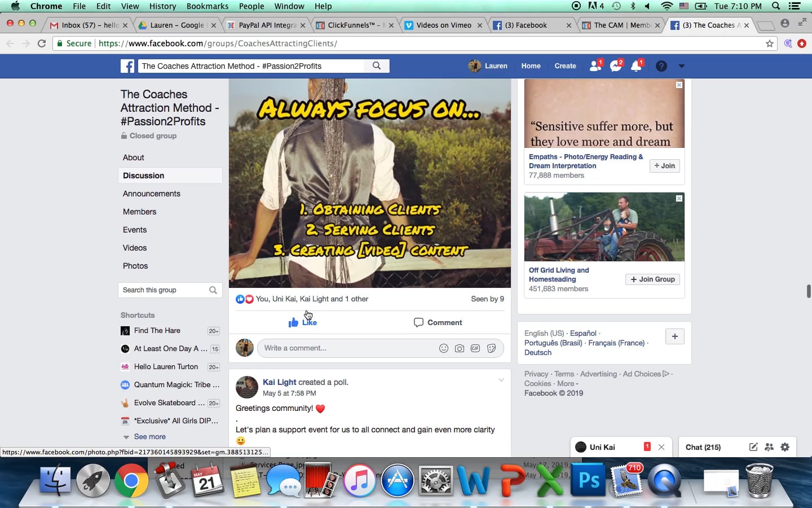Open the Messenger notifications icon
Screen dimensions: 812x508
point(616,66)
